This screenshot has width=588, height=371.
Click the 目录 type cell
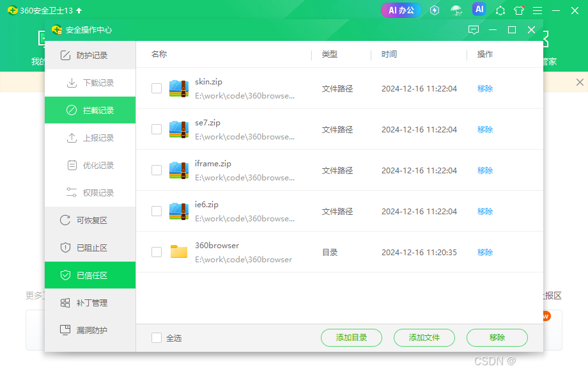click(x=330, y=253)
